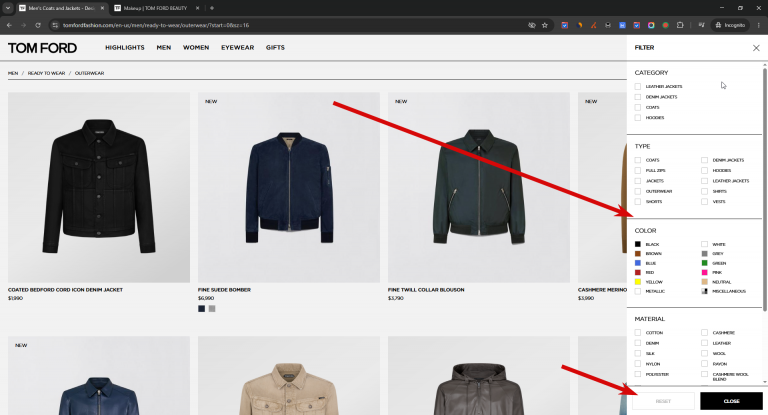
Task: Select navy swatch under Fine Suede Bomber
Action: tap(201, 309)
